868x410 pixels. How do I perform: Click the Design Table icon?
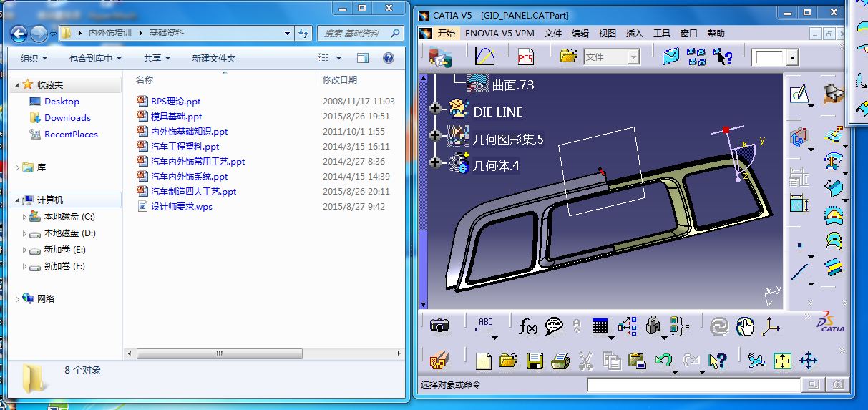click(600, 327)
